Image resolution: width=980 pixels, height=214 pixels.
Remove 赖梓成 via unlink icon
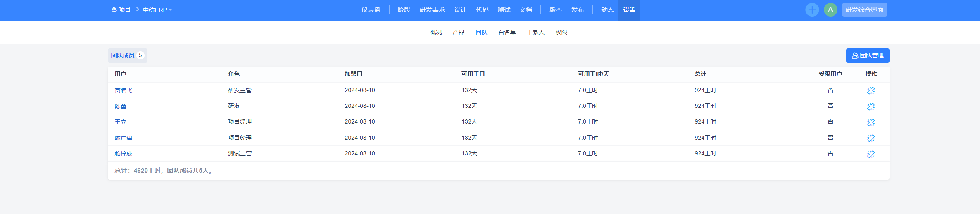(871, 154)
